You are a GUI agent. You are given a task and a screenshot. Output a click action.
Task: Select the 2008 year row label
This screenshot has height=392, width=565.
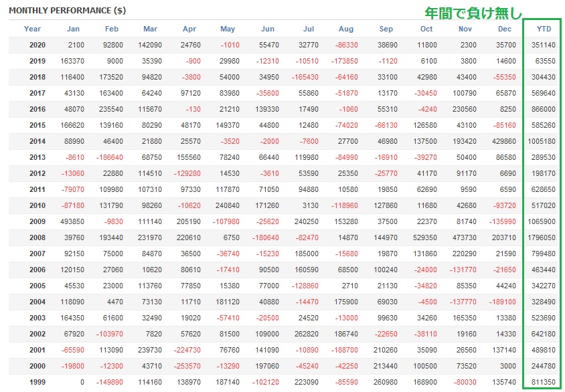click(37, 237)
